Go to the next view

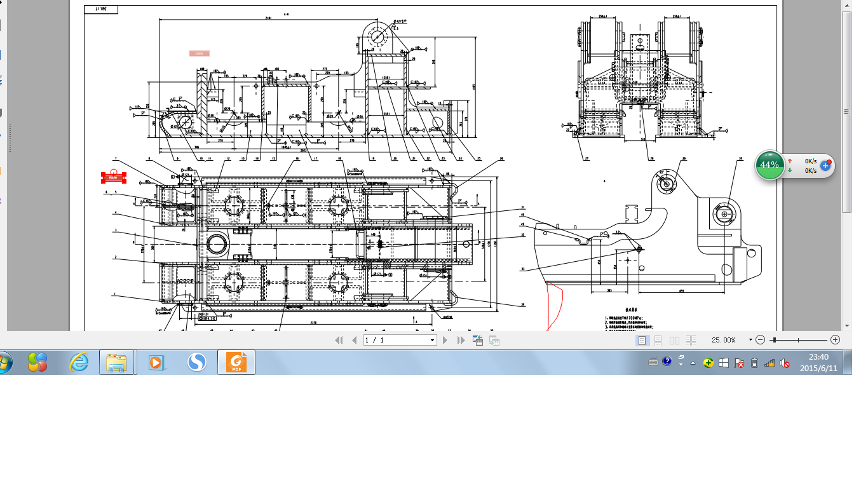494,341
